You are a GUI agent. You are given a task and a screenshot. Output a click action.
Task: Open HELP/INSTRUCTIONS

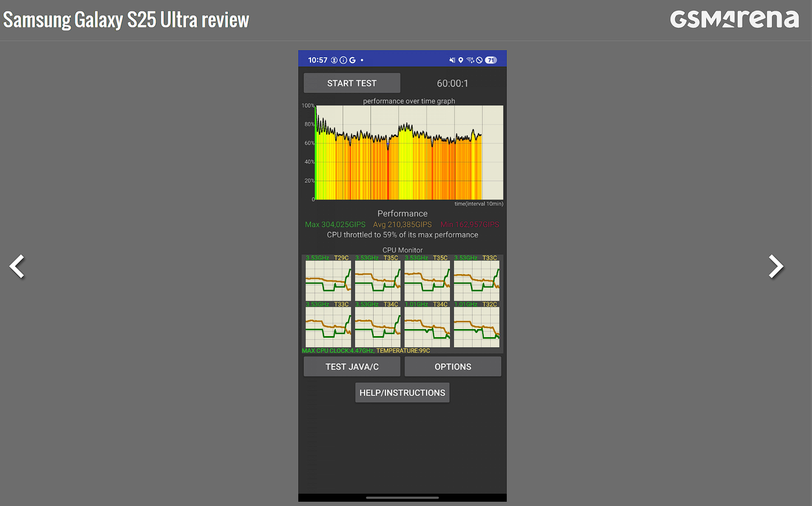coord(402,393)
